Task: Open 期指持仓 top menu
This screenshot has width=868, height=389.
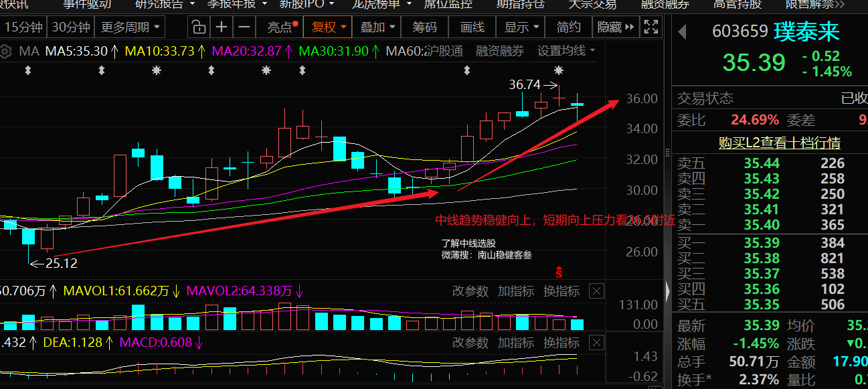Action: [520, 4]
